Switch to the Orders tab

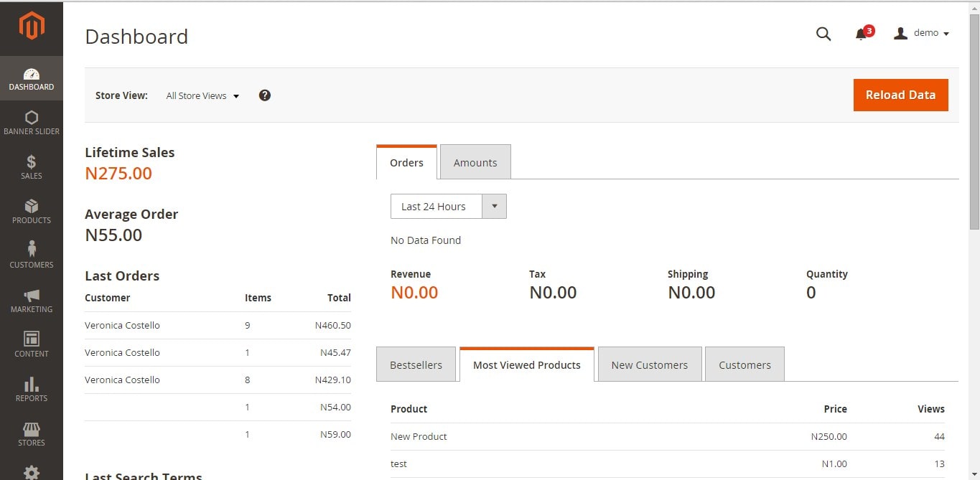[x=406, y=162]
